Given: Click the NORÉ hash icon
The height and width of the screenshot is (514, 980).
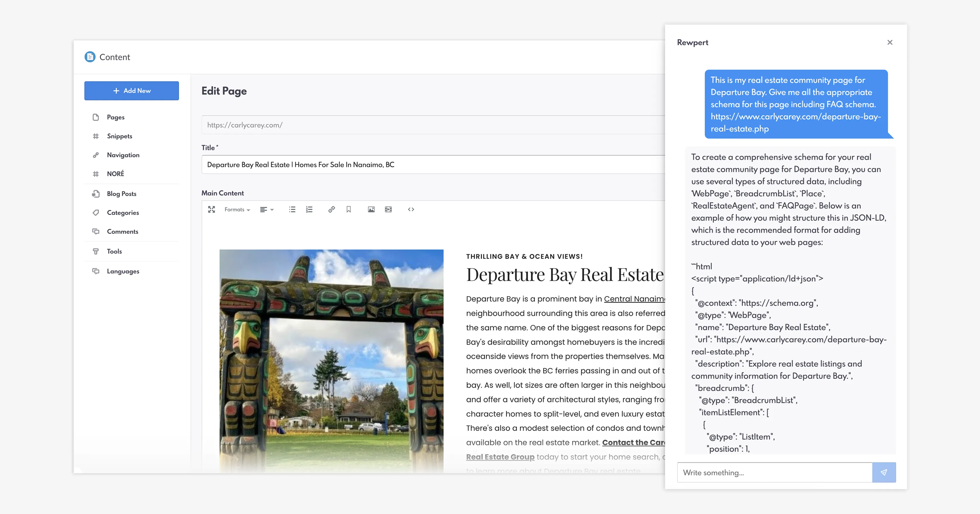Looking at the screenshot, I should coord(96,174).
